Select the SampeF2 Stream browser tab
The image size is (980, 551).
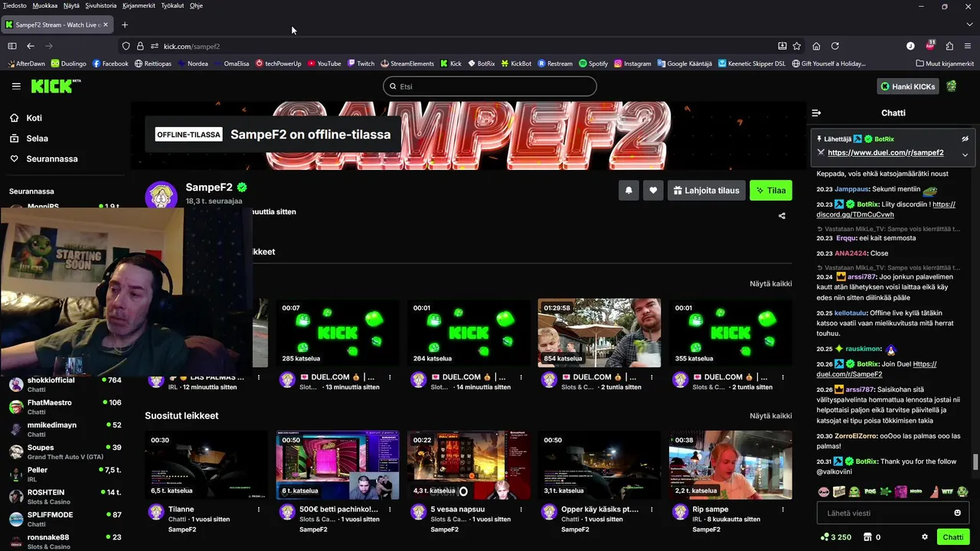(57, 24)
